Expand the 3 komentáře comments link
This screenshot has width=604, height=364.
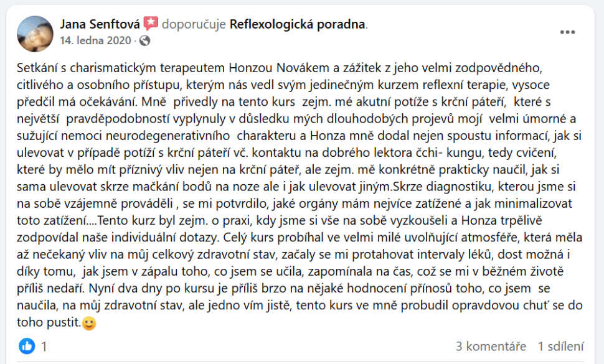pyautogui.click(x=491, y=347)
